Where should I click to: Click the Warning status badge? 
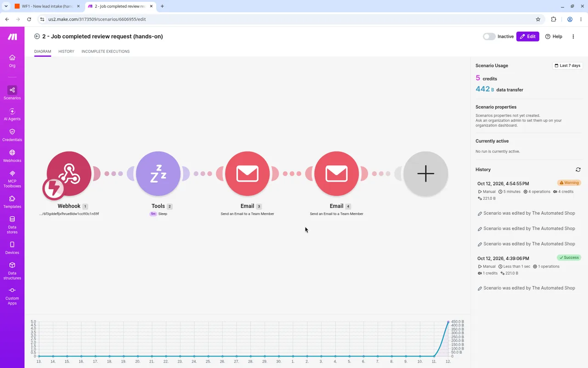coord(569,183)
